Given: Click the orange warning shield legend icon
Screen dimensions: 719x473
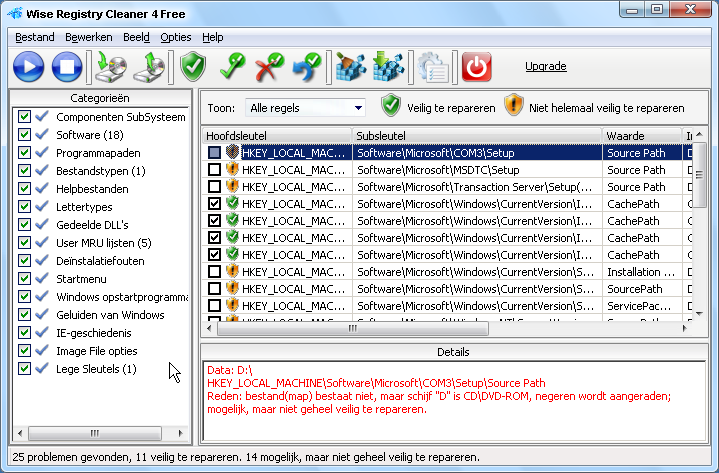Looking at the screenshot, I should (x=514, y=105).
